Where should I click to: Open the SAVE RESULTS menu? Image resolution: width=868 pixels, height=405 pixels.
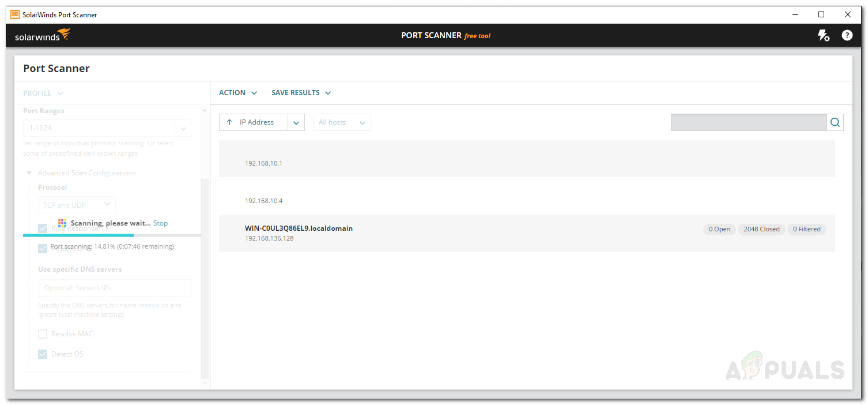(301, 93)
